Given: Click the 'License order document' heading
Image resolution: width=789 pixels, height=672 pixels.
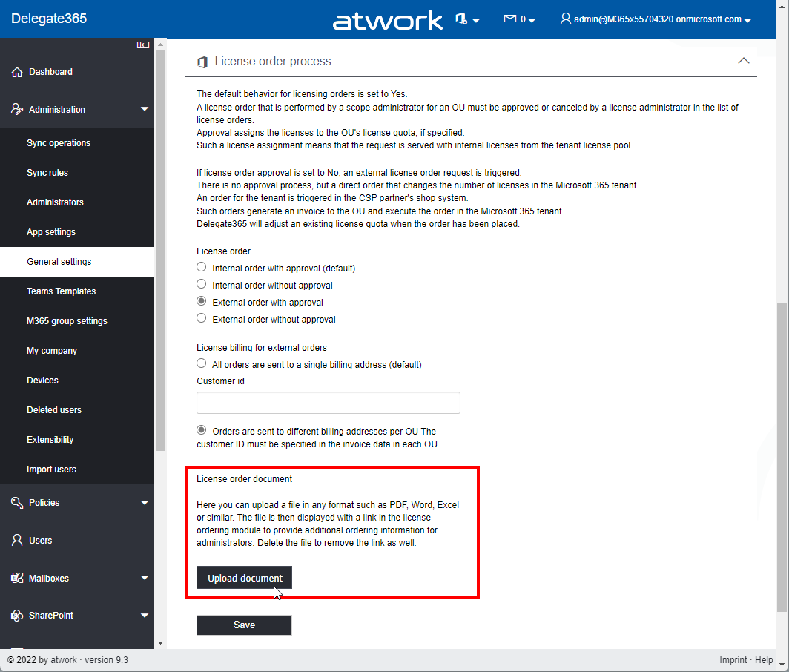Looking at the screenshot, I should [244, 478].
